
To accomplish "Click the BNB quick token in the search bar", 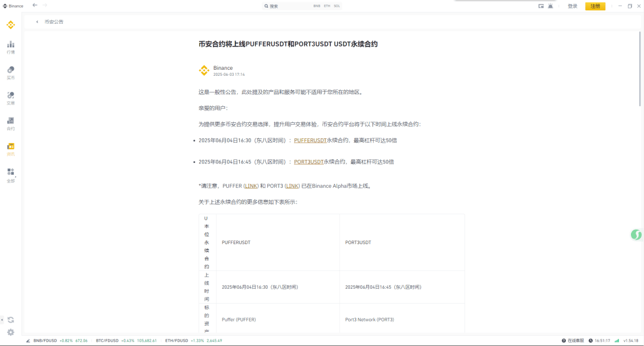I will click(x=316, y=5).
